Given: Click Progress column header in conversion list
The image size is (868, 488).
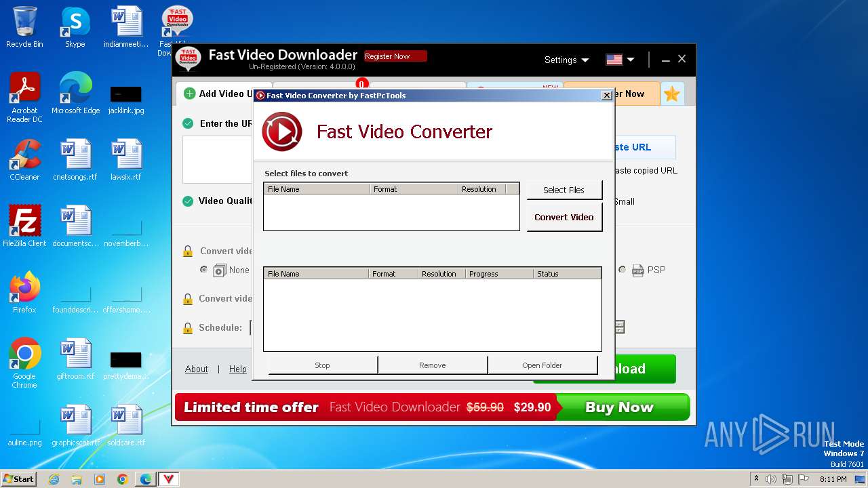Looking at the screenshot, I should click(x=499, y=274).
